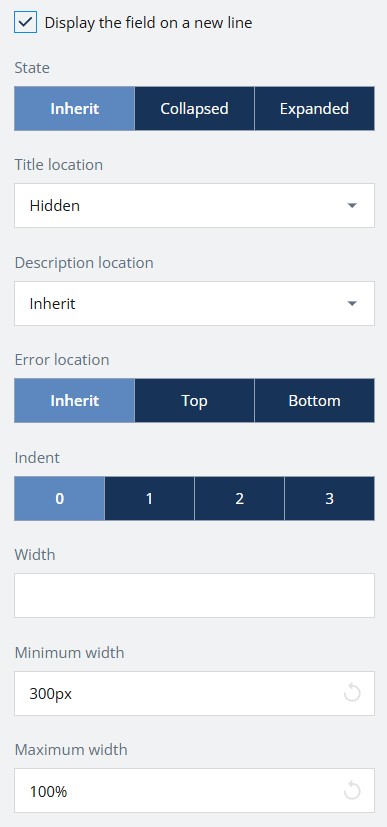Uncheck Display the field on a new line

tap(25, 23)
